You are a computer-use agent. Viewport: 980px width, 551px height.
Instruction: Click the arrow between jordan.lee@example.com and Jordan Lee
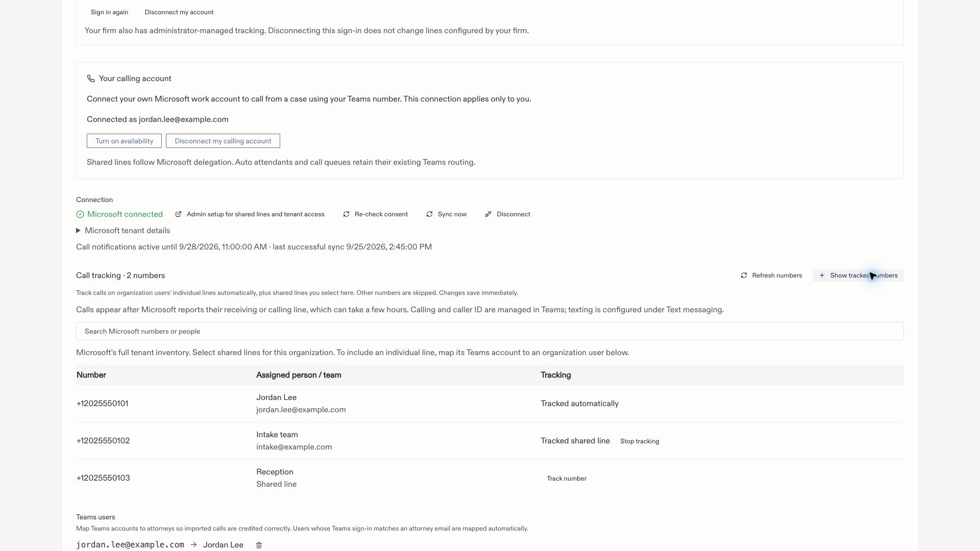point(193,545)
